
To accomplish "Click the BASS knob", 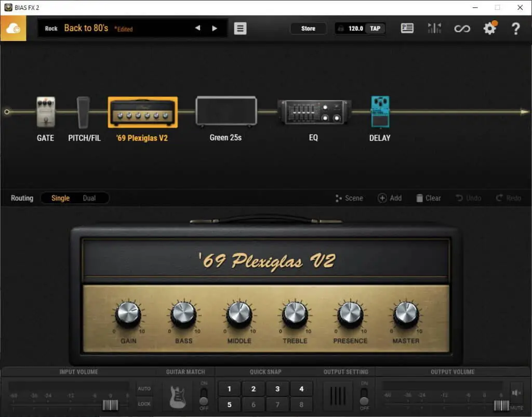I will [183, 314].
